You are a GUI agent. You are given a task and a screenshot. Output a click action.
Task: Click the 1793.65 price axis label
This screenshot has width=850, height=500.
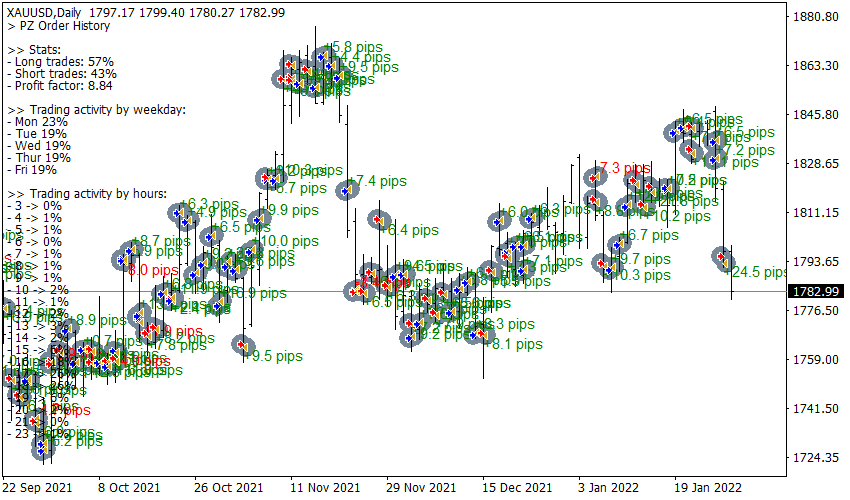(x=815, y=261)
